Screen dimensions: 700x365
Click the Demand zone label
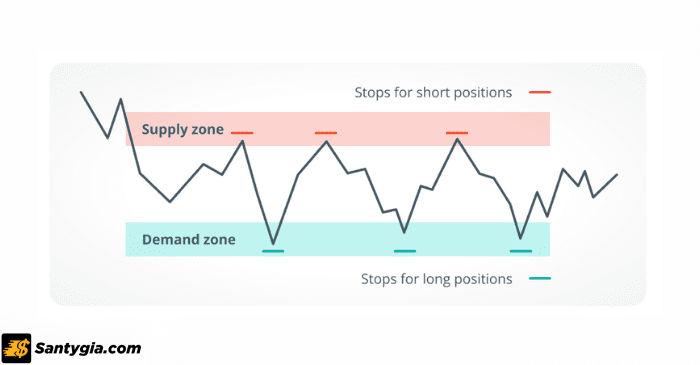tap(188, 240)
